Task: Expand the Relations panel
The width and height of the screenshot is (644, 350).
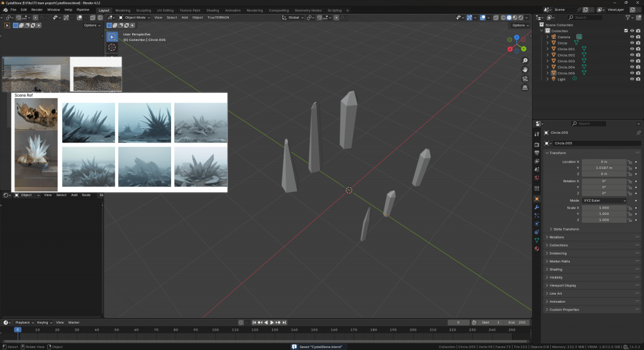Action: click(x=557, y=237)
